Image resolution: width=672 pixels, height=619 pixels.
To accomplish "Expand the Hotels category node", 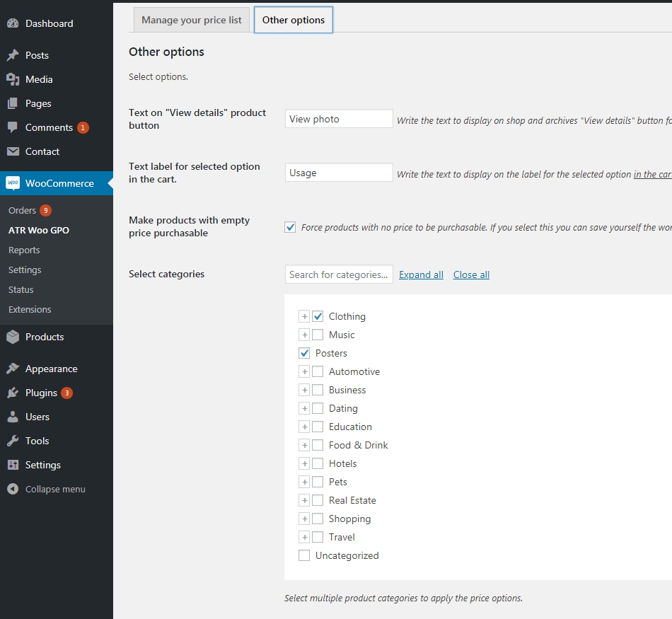I will tap(304, 464).
